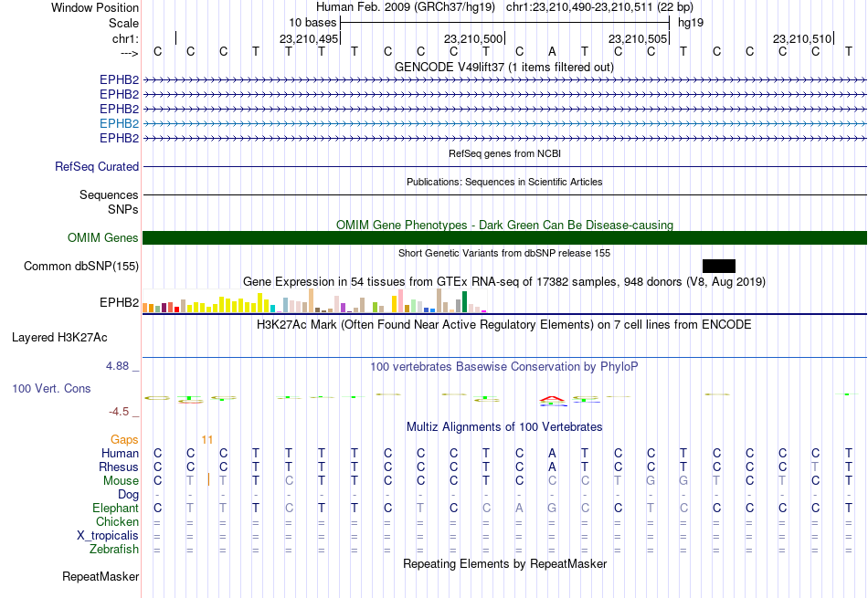The width and height of the screenshot is (868, 598).
Task: Click the RepeatMasker track label
Action: pos(101,576)
